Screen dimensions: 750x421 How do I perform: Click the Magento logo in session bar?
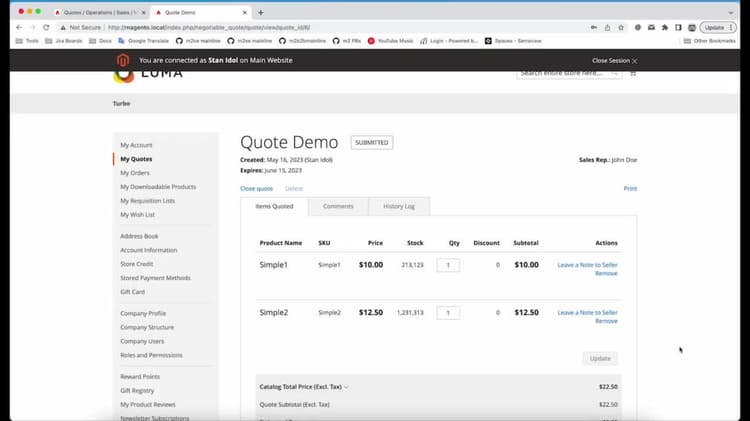click(123, 60)
